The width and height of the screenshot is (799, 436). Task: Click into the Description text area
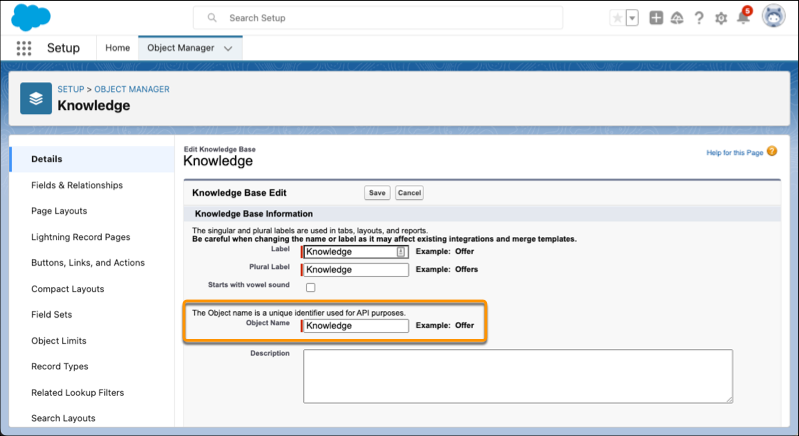point(517,376)
